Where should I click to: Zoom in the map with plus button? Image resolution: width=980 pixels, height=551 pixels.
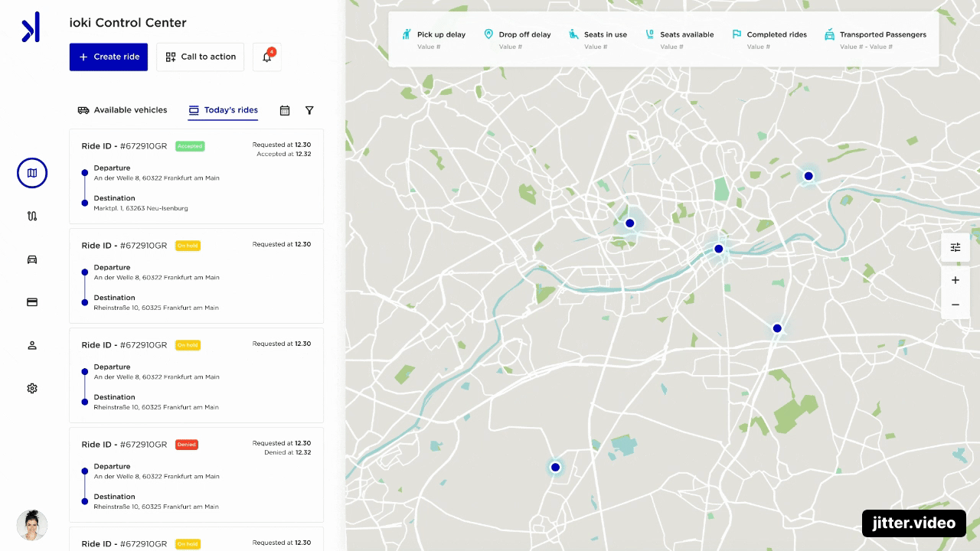(x=955, y=280)
